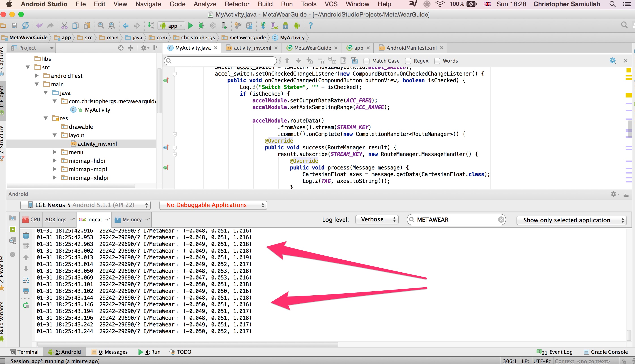Click the Terminal tab at bottom panel
Viewport: 635px width, 364px height.
24,352
